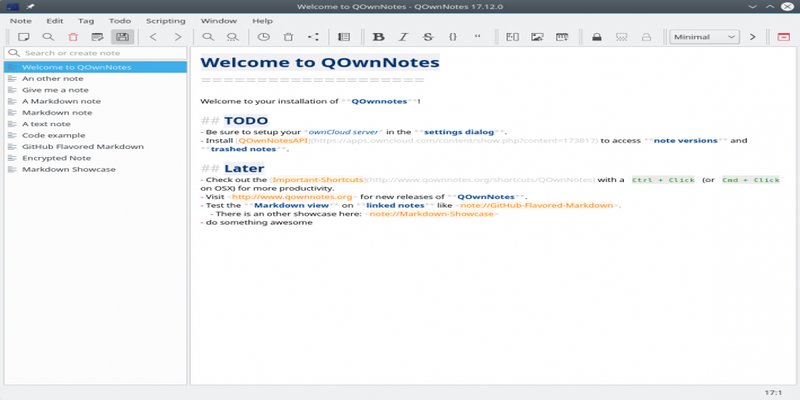The width and height of the screenshot is (800, 400).
Task: Click the Search or create note field
Action: [x=95, y=53]
